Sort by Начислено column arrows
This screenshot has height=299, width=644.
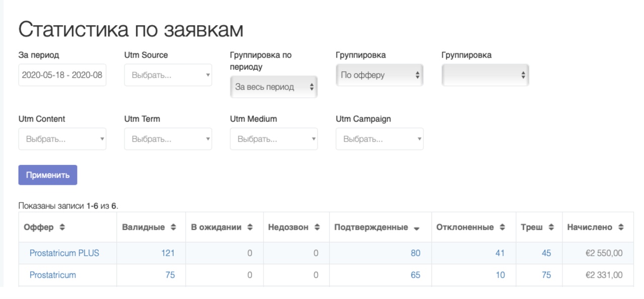coord(621,227)
